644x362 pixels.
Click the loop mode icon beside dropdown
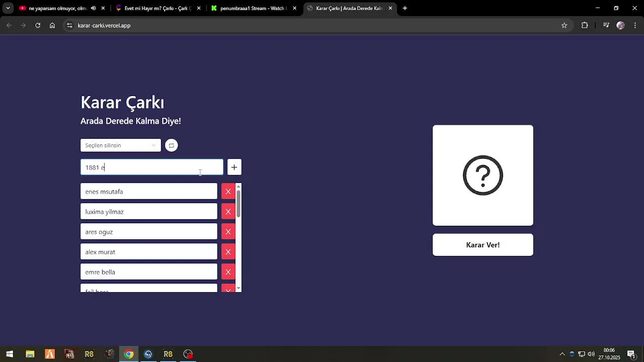tap(172, 145)
